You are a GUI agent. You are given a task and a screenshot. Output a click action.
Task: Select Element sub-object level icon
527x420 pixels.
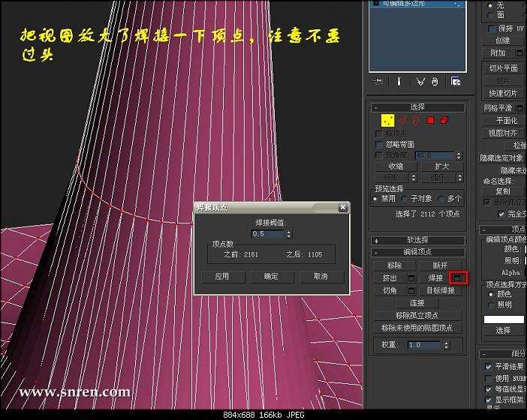point(444,120)
